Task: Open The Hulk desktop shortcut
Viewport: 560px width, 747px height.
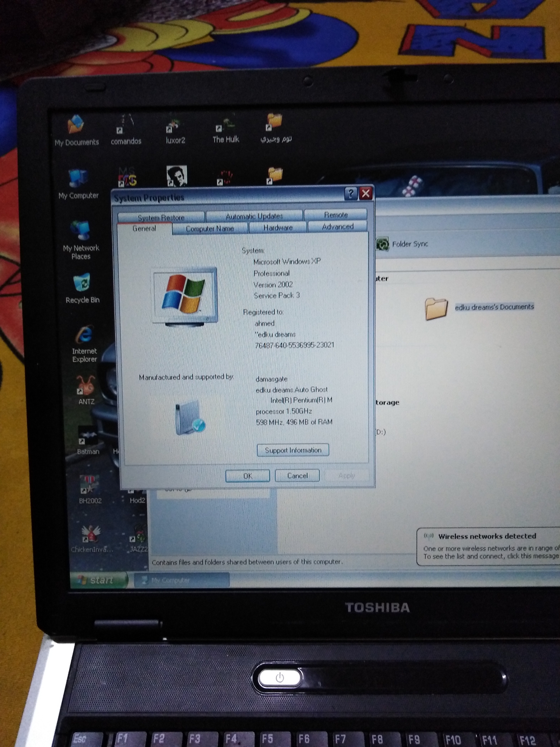Action: point(226,129)
